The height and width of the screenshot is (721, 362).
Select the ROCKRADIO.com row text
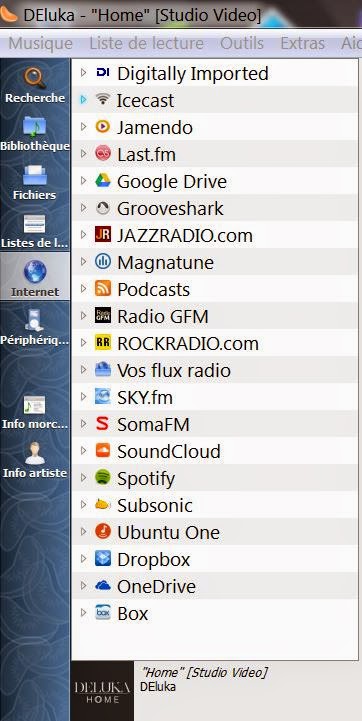pyautogui.click(x=188, y=343)
